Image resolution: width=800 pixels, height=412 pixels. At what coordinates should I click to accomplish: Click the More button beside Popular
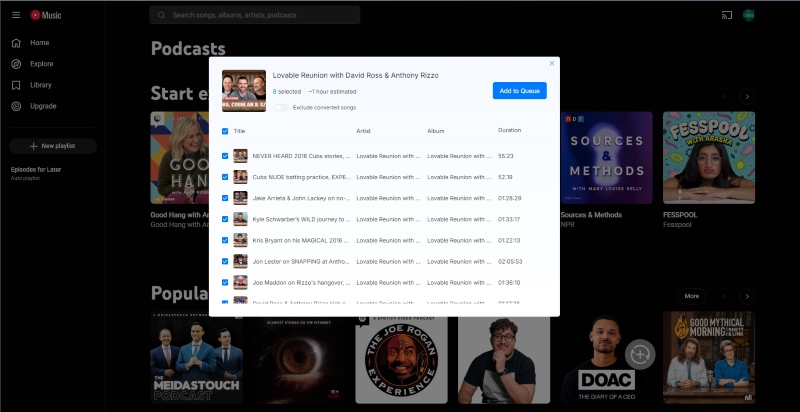click(x=691, y=296)
